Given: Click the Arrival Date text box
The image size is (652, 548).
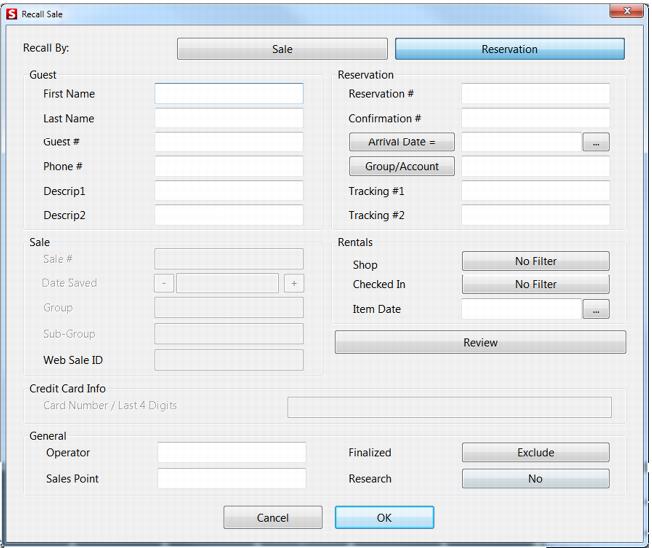Looking at the screenshot, I should pos(521,142).
